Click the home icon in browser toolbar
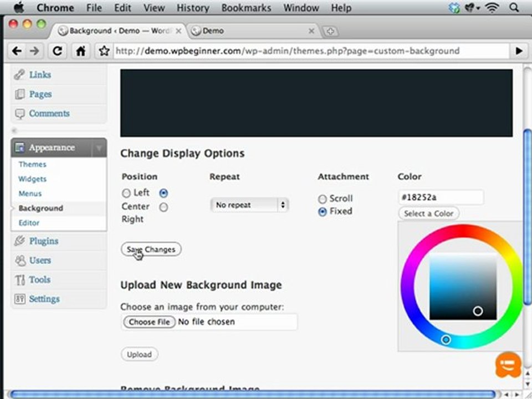The height and width of the screenshot is (399, 532). [x=81, y=51]
